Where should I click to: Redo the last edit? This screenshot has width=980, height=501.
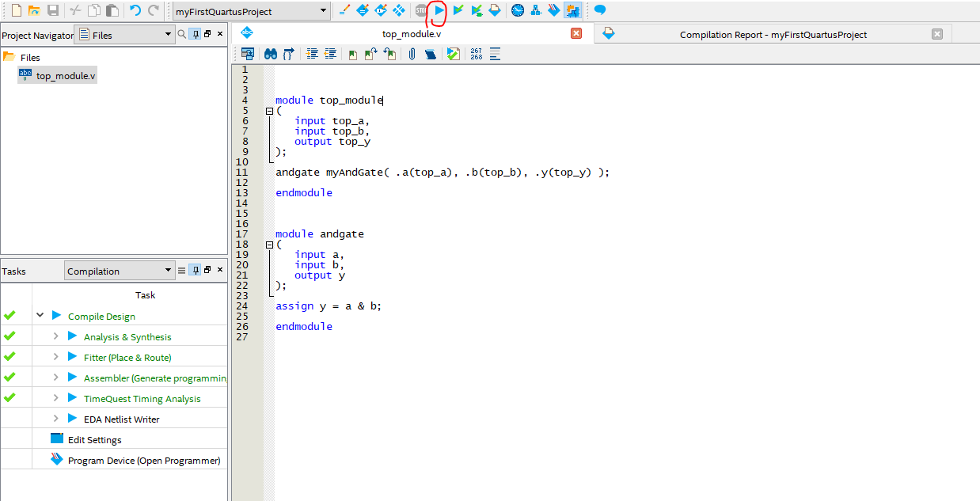[154, 10]
